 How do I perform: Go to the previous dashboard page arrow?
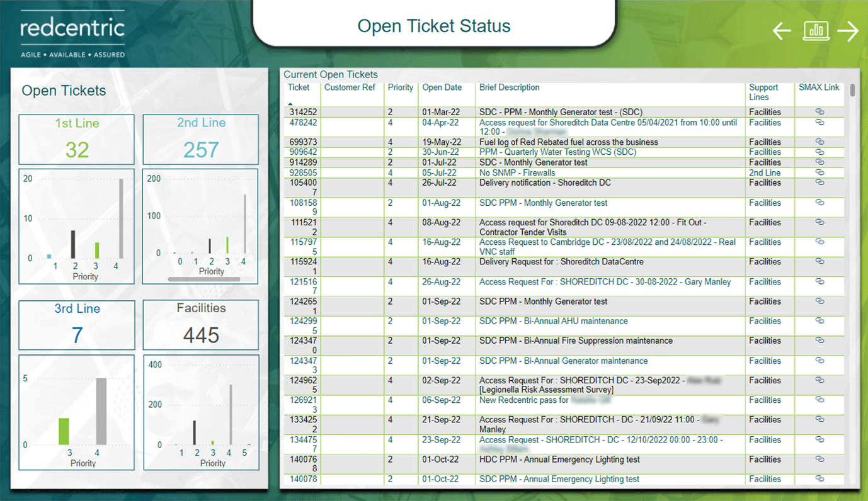782,31
